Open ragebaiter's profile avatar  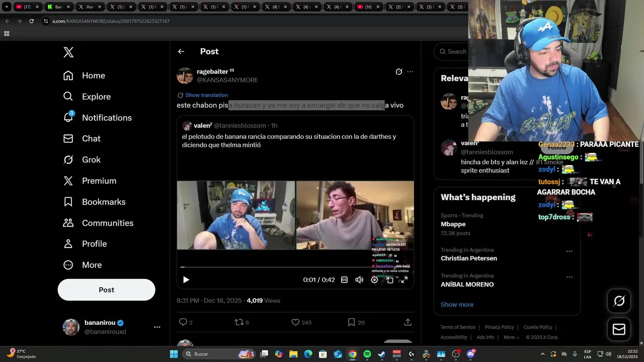[x=185, y=76]
